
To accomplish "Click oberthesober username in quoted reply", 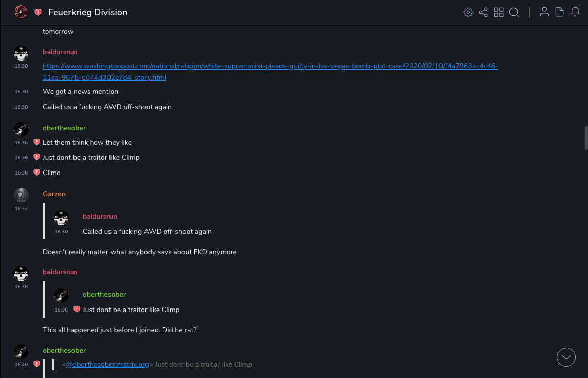I will pyautogui.click(x=104, y=294).
